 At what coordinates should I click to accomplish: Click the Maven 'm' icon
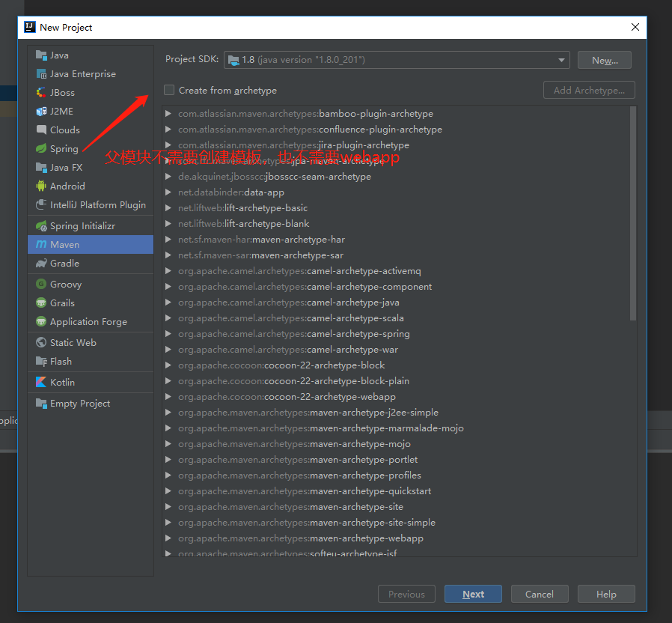[x=41, y=244]
